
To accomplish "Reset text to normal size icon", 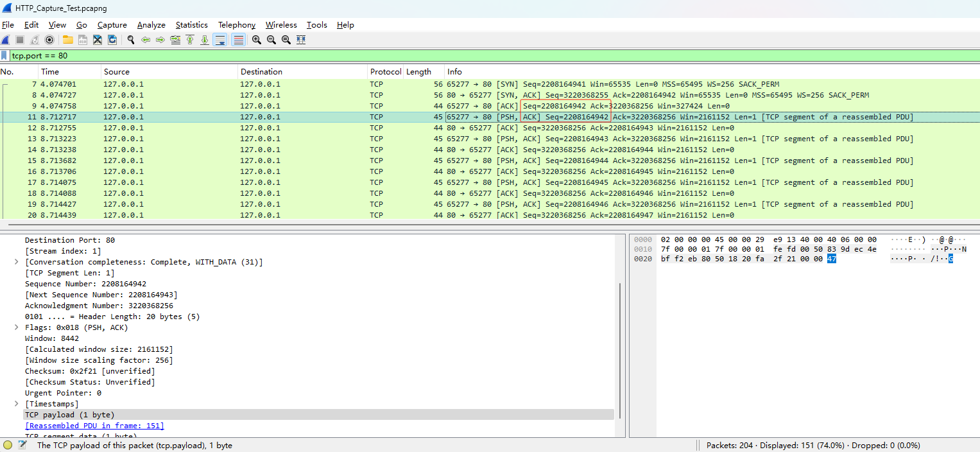I will pos(286,40).
